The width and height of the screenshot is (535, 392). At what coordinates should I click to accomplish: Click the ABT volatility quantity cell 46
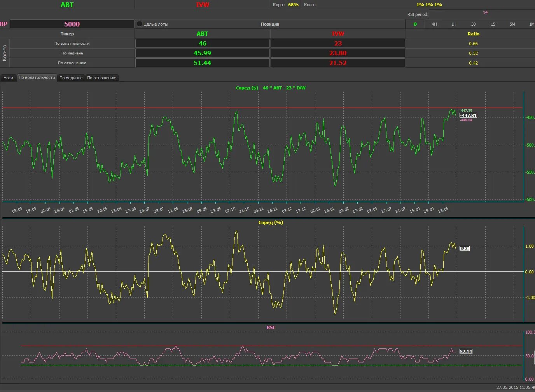tap(203, 44)
